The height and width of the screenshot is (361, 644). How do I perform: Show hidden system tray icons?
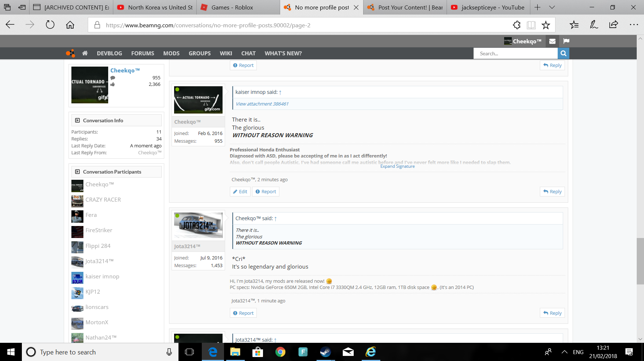tap(564, 352)
